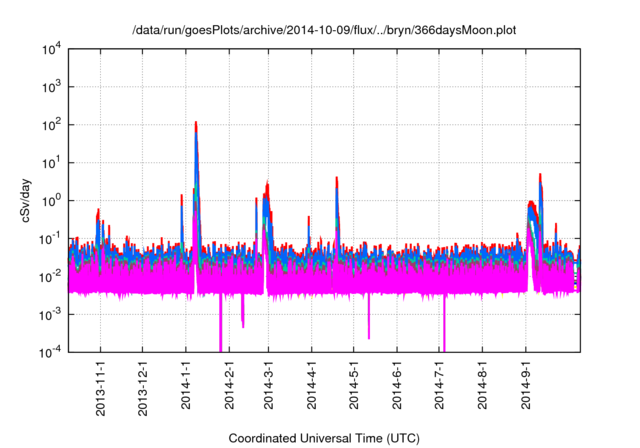Click the 10^2 y-axis tick label
Viewport: 640px width, 448px height.
coord(49,125)
